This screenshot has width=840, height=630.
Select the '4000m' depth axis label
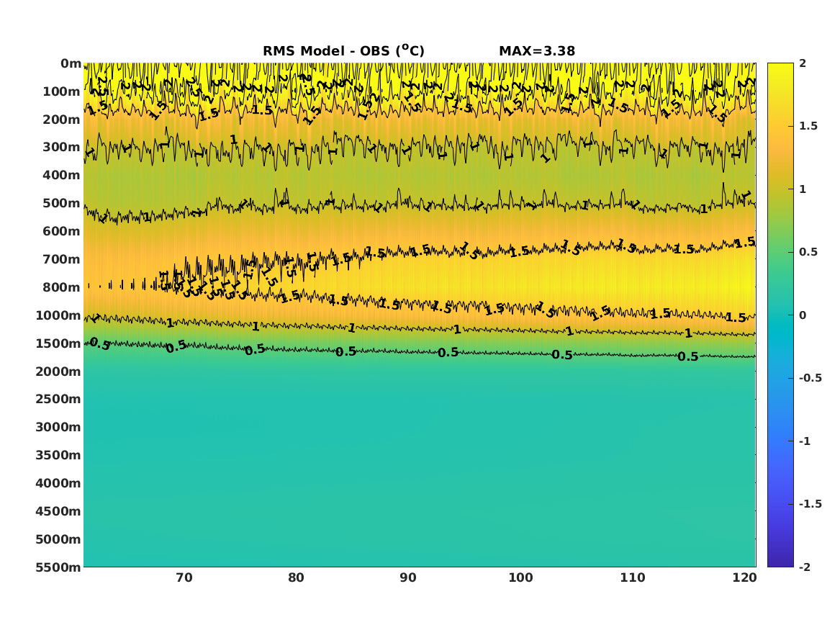(58, 483)
